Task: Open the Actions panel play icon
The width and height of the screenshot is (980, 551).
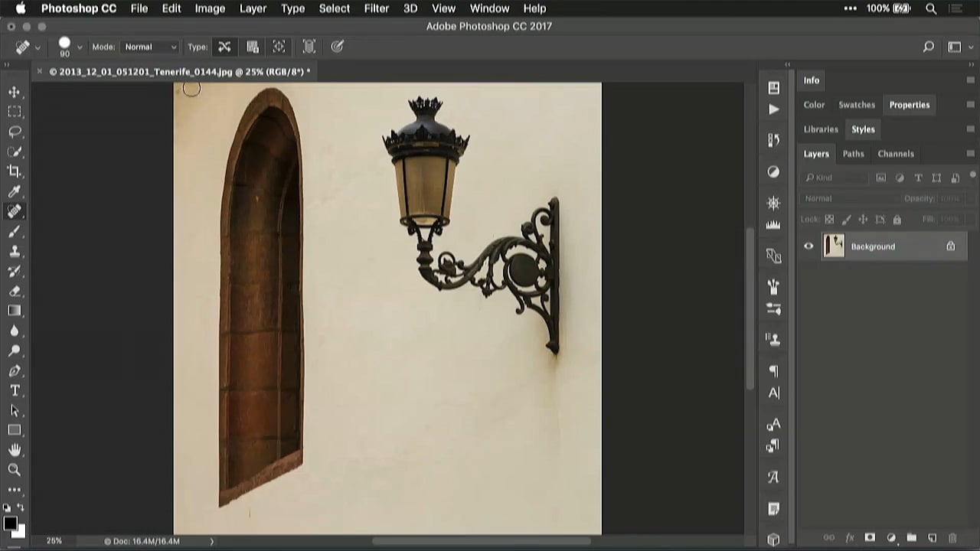Action: (773, 109)
